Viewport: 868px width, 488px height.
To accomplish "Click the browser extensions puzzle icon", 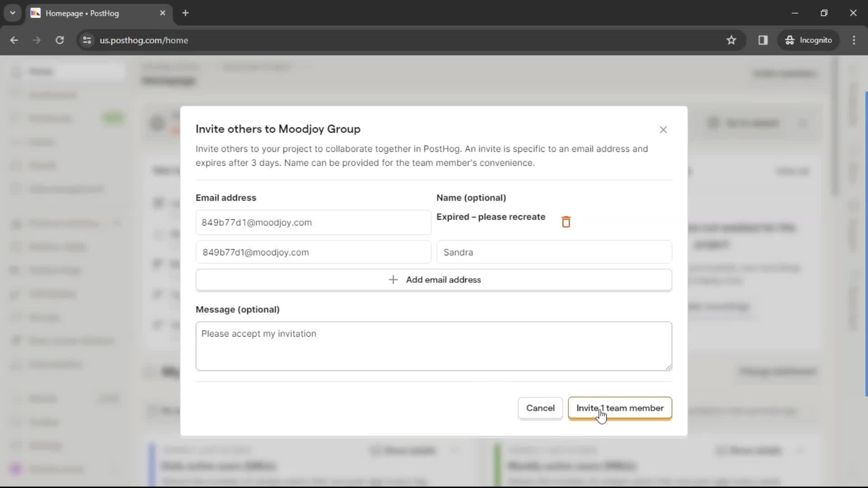I will tap(763, 40).
